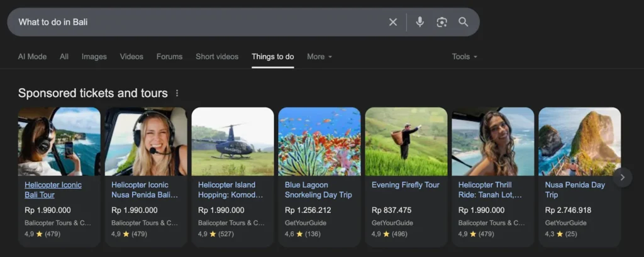Click the Nusa Penida Day Trip cliff photo
The image size is (644, 257).
point(579,141)
